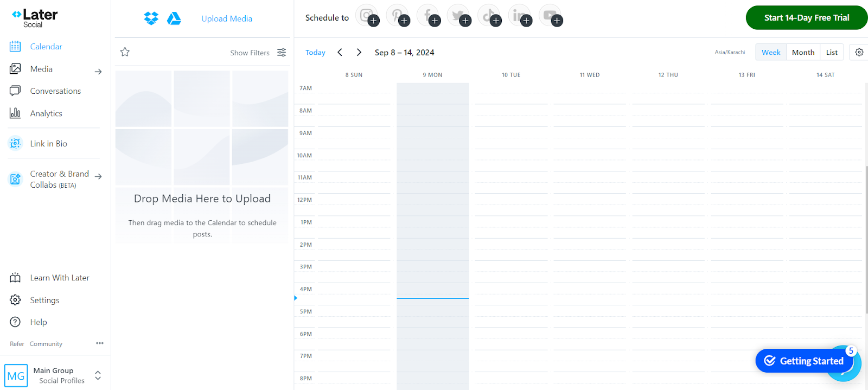This screenshot has height=390, width=868.
Task: Go to next week with right chevron
Action: coord(359,52)
